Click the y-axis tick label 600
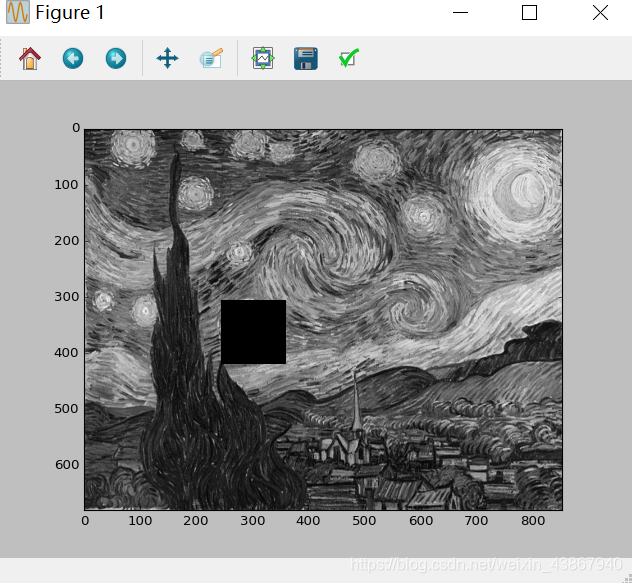Viewport: 632px width, 583px height. [x=67, y=465]
